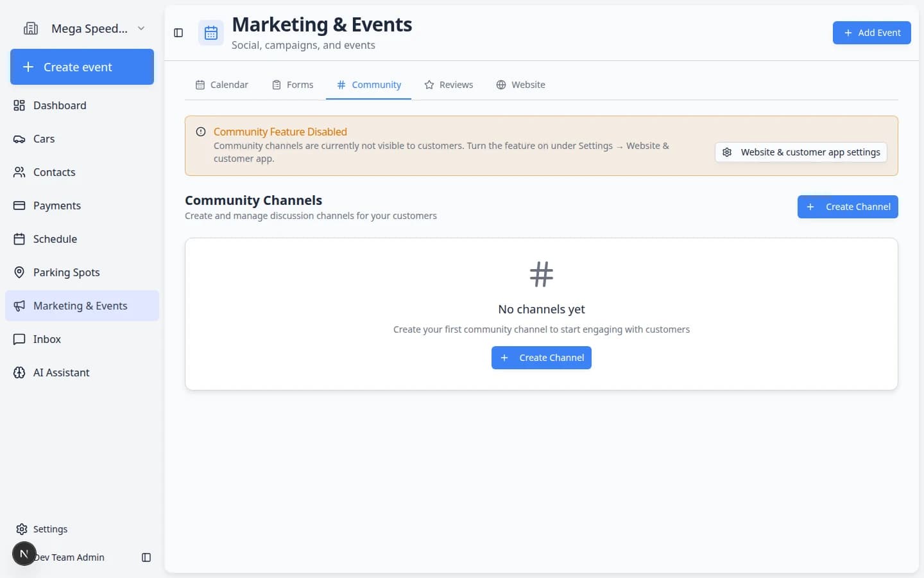
Task: Go to Parking Spots
Action: tap(82, 272)
